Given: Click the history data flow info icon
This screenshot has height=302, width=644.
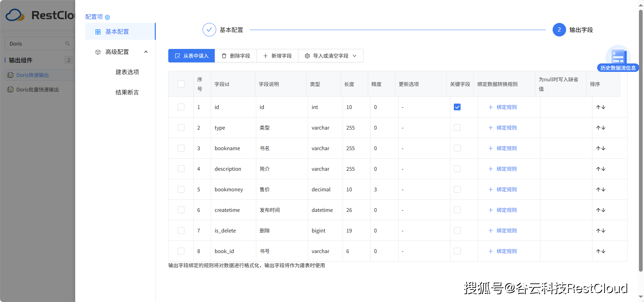Looking at the screenshot, I should [x=618, y=57].
